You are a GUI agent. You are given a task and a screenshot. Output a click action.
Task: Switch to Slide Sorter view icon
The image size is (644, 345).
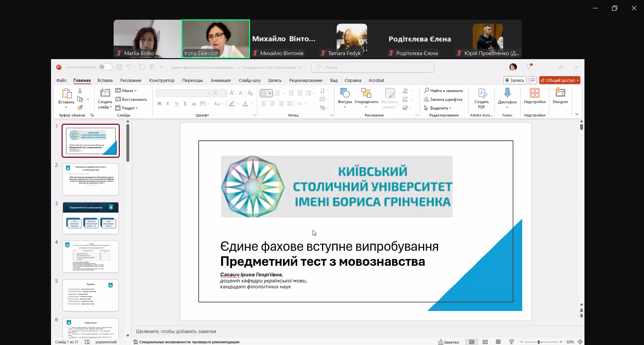point(485,342)
